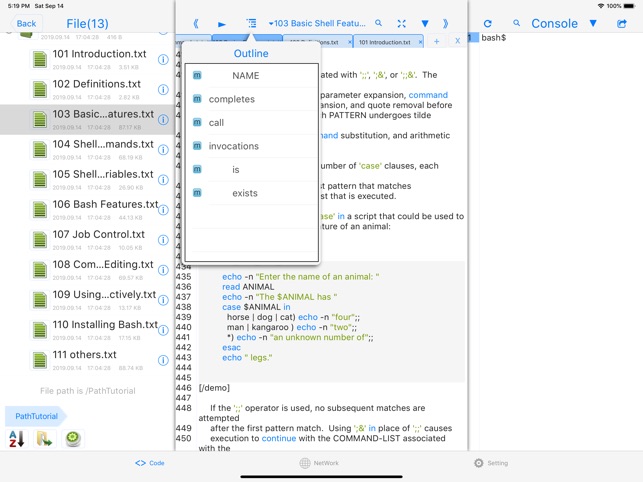
Task: Select completes in the Outline list
Action: tap(251, 99)
